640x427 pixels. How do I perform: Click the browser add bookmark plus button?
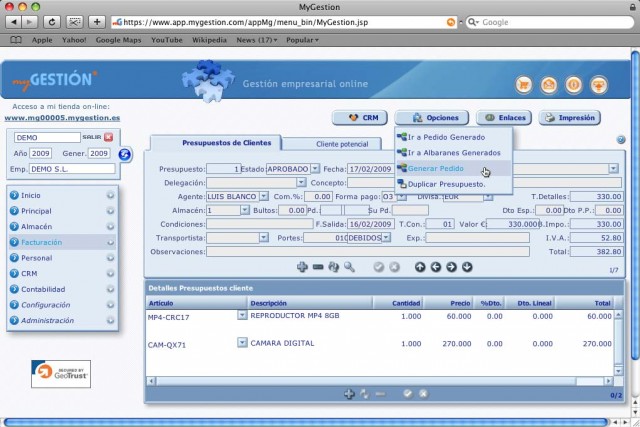pos(97,22)
